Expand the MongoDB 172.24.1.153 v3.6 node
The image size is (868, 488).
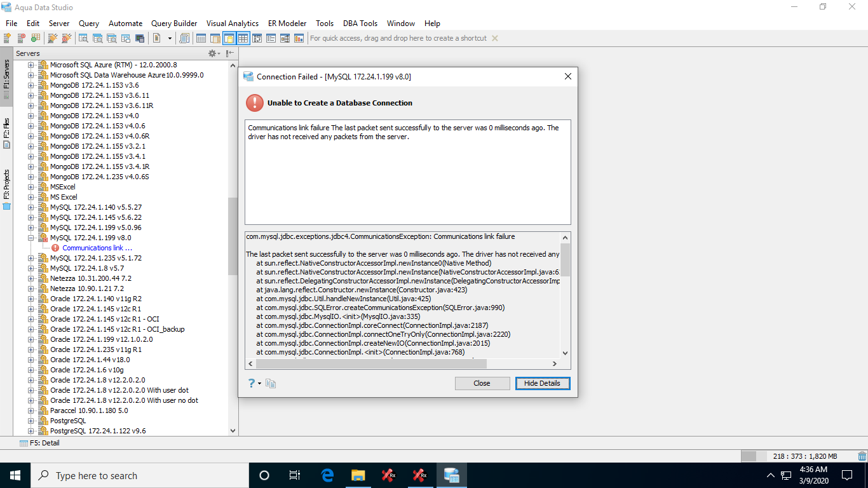coord(31,85)
